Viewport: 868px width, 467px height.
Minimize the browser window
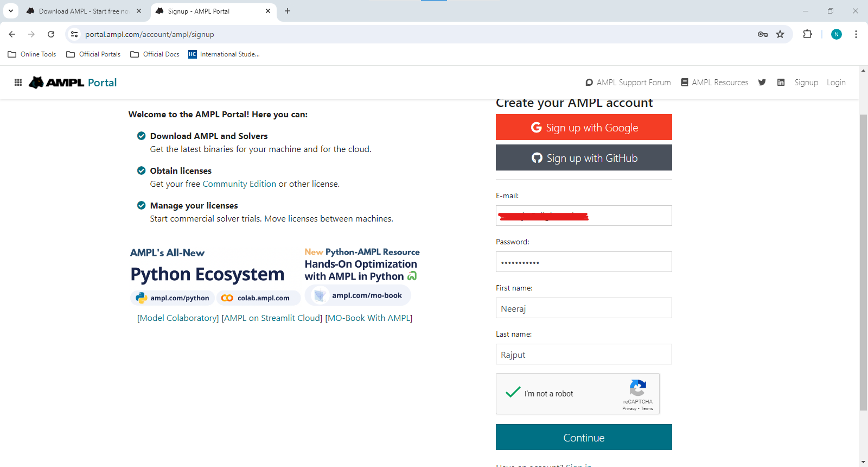click(x=806, y=11)
